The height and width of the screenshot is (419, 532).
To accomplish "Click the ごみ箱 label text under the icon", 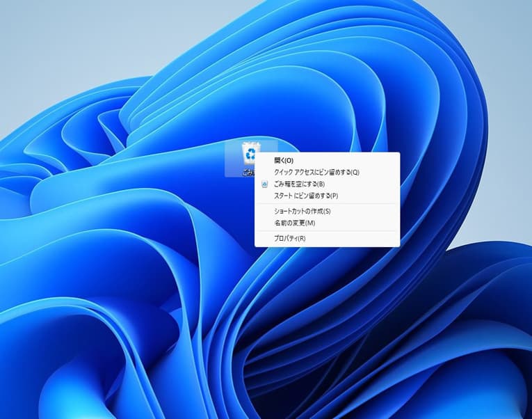I will [248, 172].
